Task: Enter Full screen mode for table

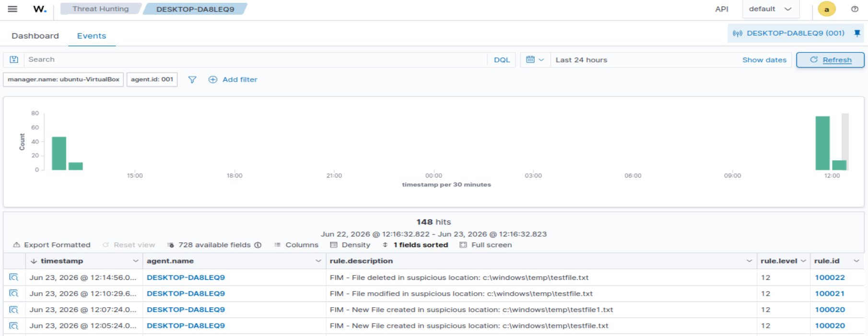Action: pos(486,245)
